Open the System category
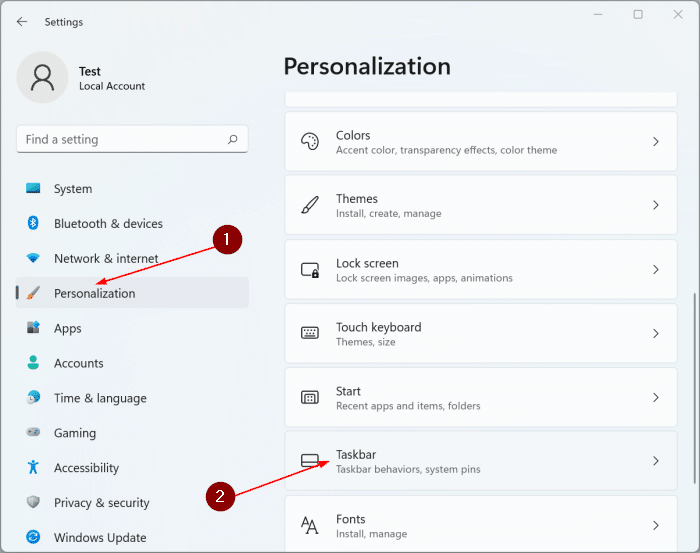Image resolution: width=700 pixels, height=553 pixels. coord(132,188)
